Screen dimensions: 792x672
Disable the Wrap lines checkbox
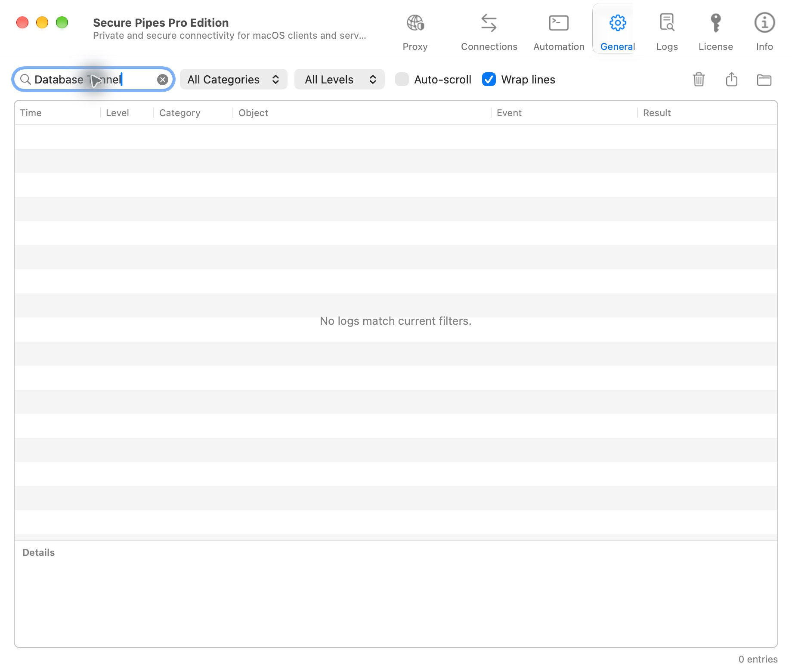tap(489, 80)
